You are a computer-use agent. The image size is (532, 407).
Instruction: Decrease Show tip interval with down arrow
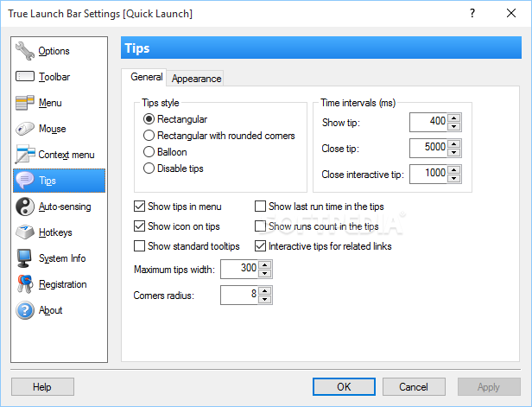pos(454,127)
